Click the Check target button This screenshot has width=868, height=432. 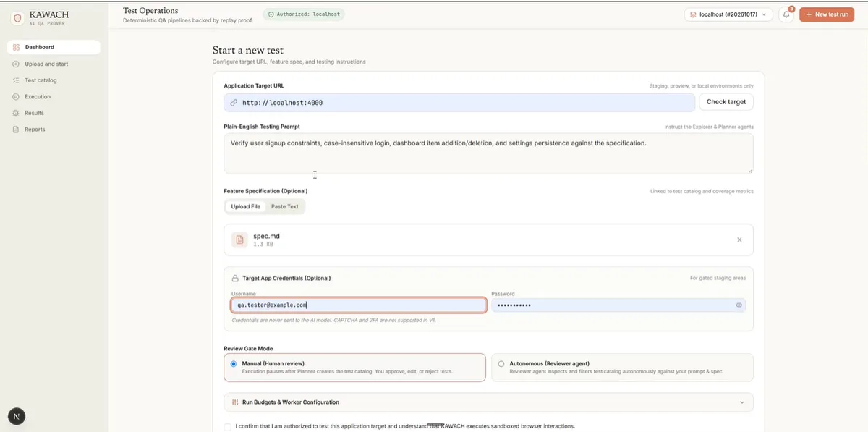[726, 102]
